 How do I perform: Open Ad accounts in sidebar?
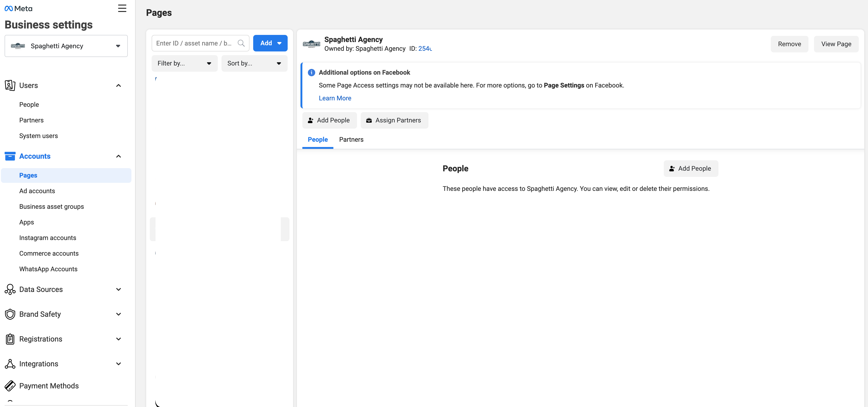pos(37,191)
